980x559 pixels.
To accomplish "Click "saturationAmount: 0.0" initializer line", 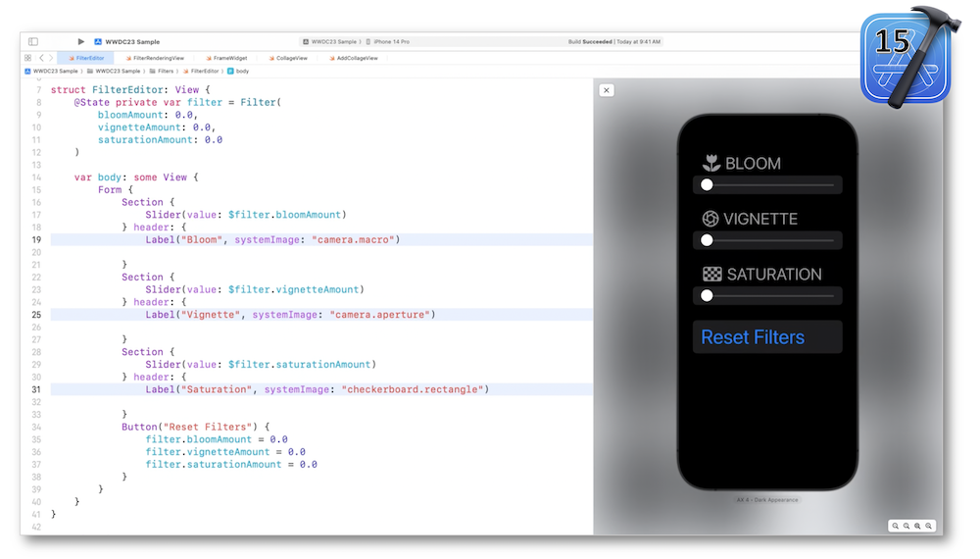I will [x=160, y=140].
